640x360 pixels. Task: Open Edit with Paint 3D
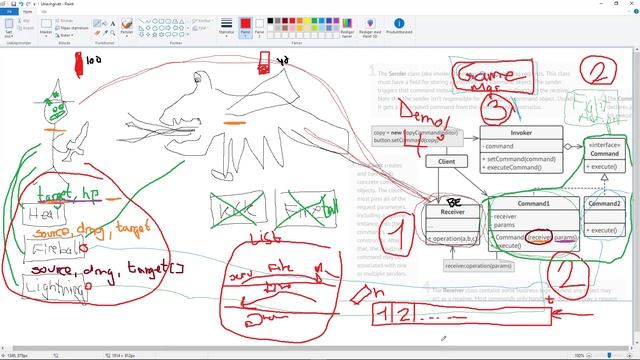tap(370, 28)
